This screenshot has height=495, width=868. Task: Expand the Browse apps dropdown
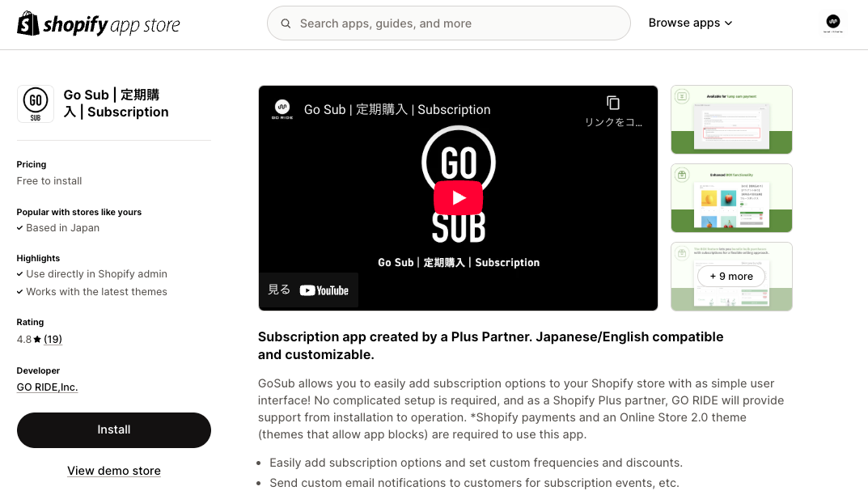click(690, 23)
